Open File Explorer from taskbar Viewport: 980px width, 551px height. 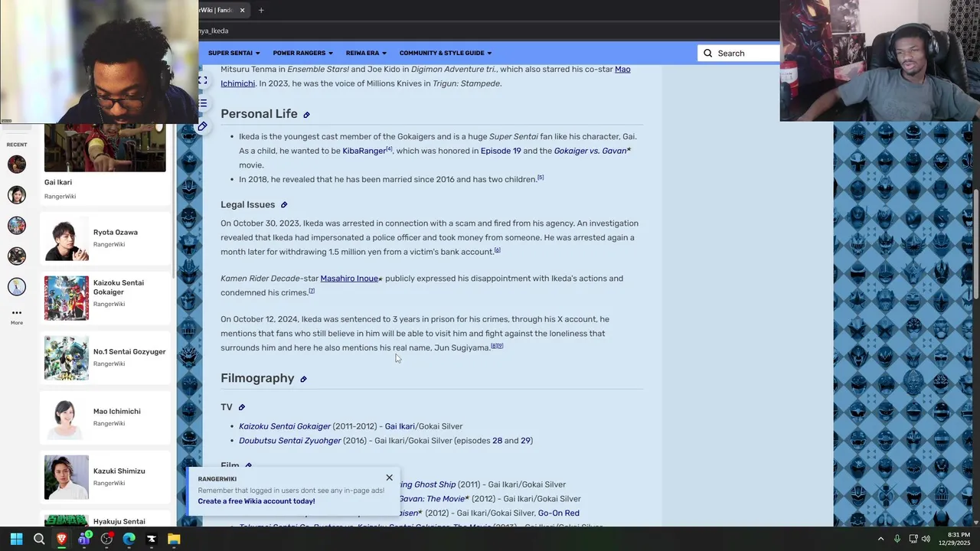click(174, 539)
